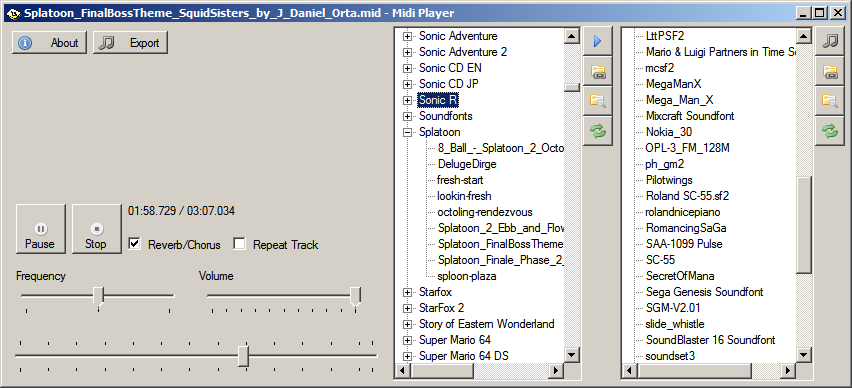Select the SGM-V2.01 soundfont
This screenshot has height=388, width=852.
tap(673, 308)
